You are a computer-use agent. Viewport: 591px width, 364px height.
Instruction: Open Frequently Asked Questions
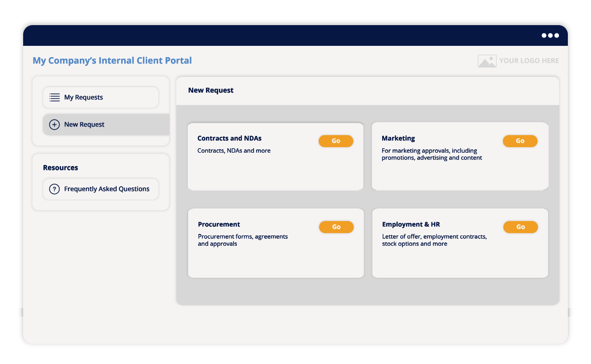coord(106,189)
